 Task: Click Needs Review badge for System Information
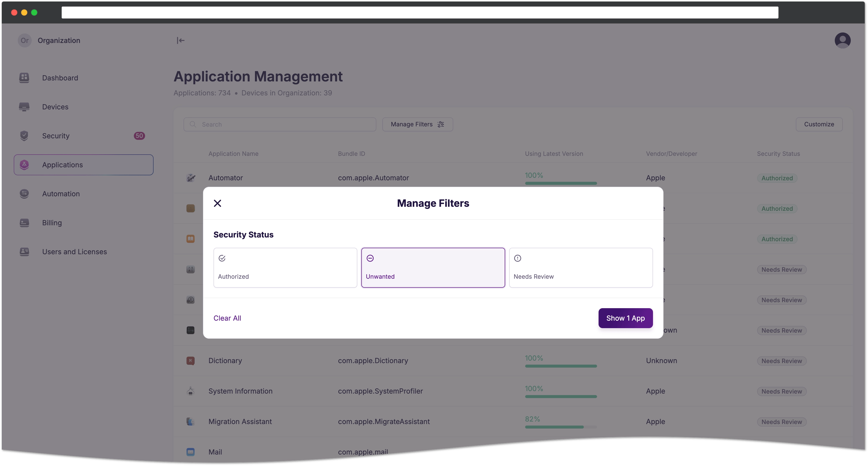781,392
